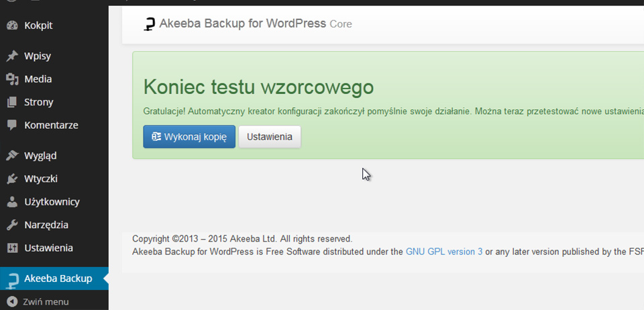
Task: Open the Ustawienia sidebar menu item
Action: click(x=54, y=248)
